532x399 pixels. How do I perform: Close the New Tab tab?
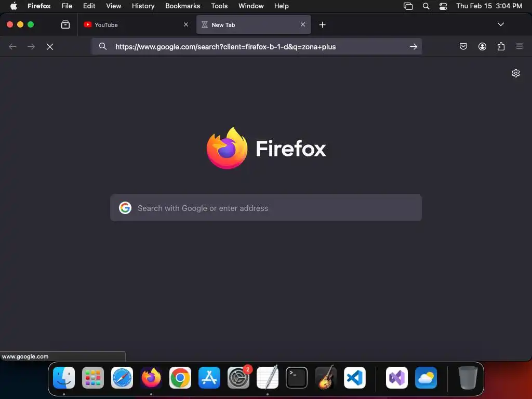click(x=303, y=24)
